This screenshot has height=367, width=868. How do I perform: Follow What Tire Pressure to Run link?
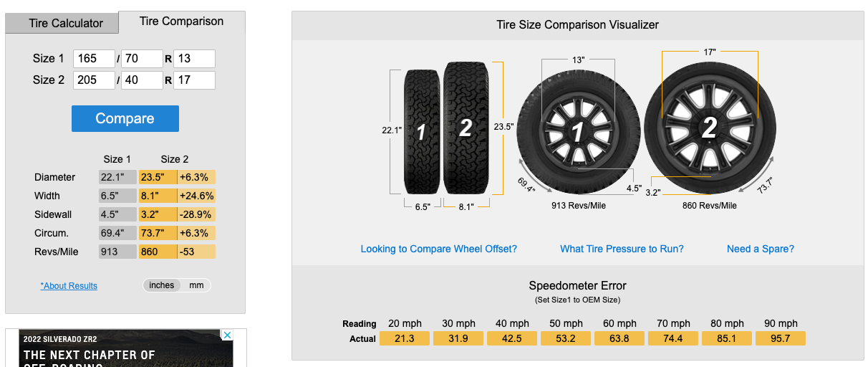coord(622,249)
